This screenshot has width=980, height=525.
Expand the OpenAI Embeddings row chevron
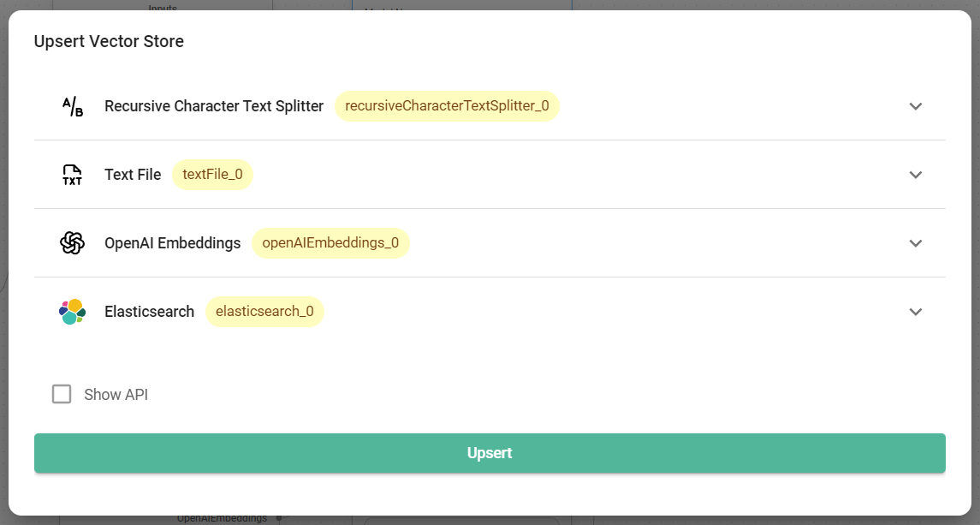coord(915,243)
